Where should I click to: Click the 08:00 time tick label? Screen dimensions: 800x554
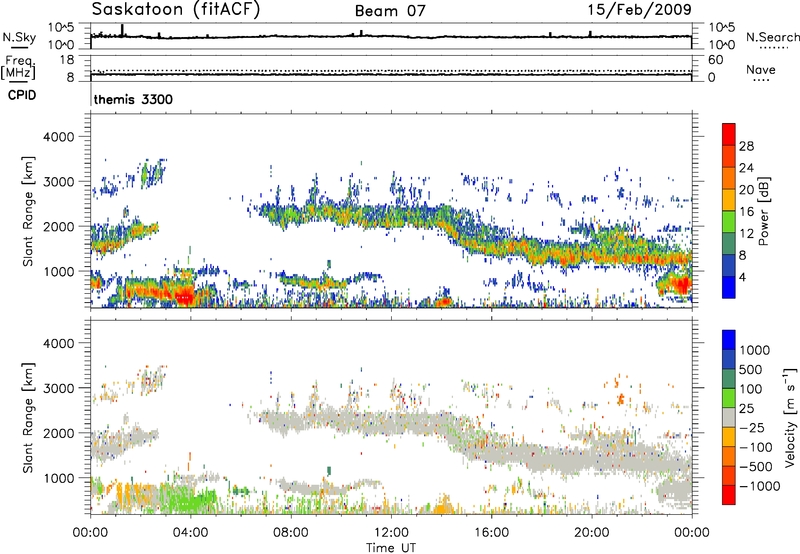point(291,533)
